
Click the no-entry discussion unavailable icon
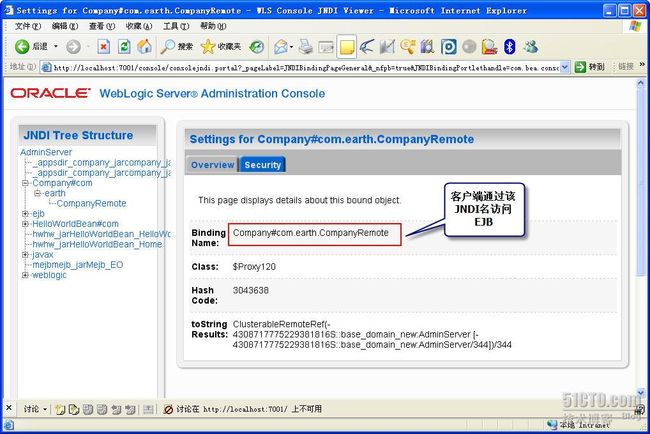tap(168, 410)
